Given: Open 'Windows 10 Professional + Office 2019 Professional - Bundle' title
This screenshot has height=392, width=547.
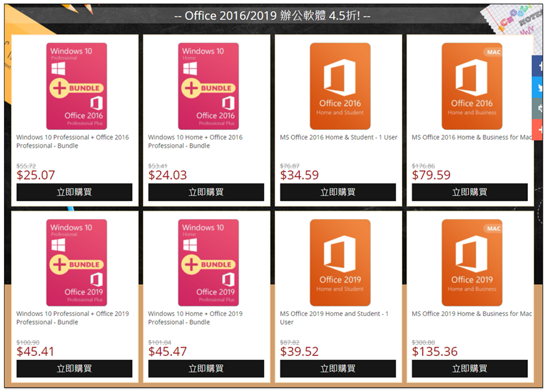Looking at the screenshot, I should coord(72,317).
